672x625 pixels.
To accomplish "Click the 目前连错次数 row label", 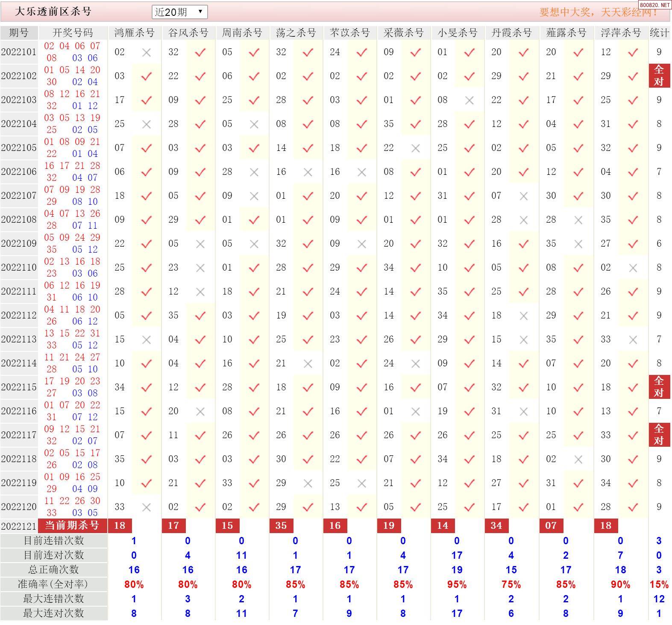I will [x=54, y=541].
